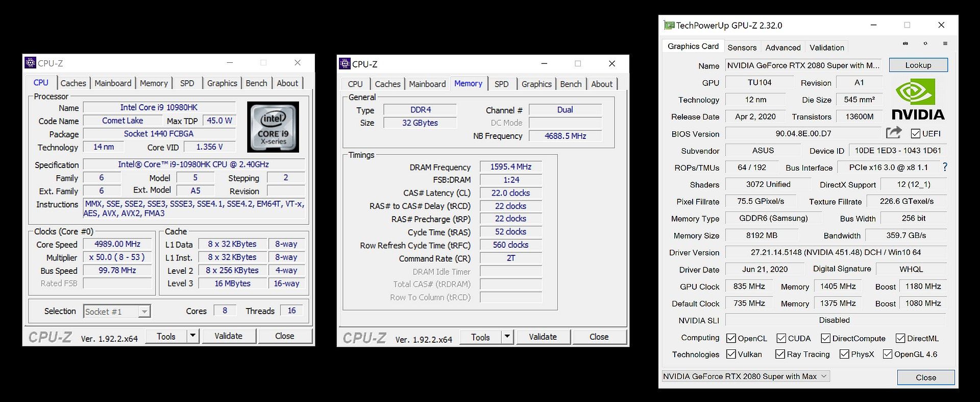Toggle the CUDA checkbox
The height and width of the screenshot is (402, 980).
click(x=781, y=338)
